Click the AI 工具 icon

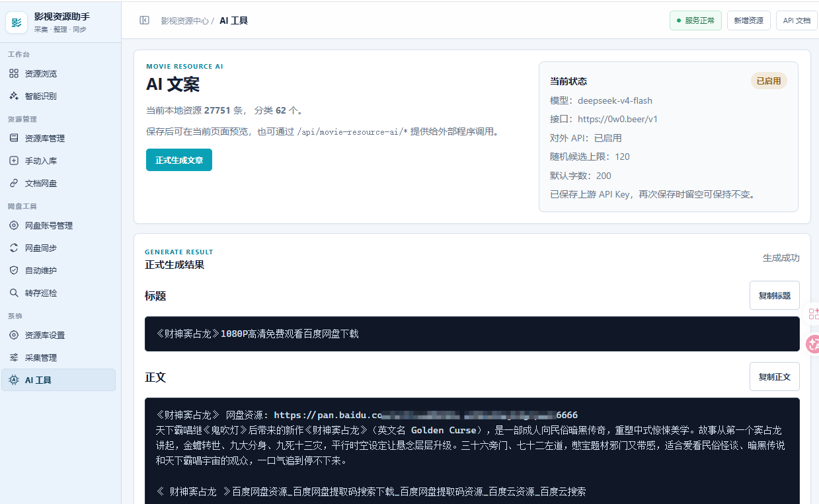point(14,380)
